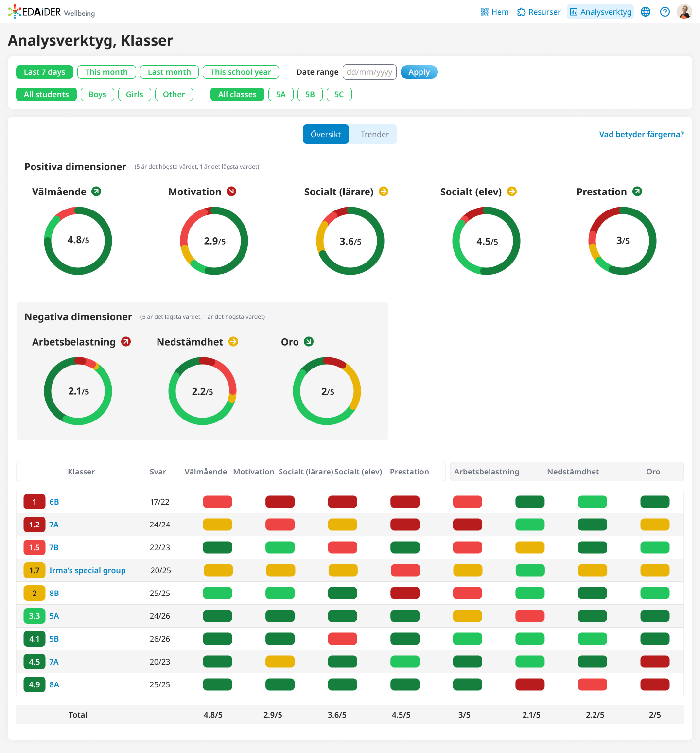Select the This school year filter
700x753 pixels.
click(x=241, y=72)
